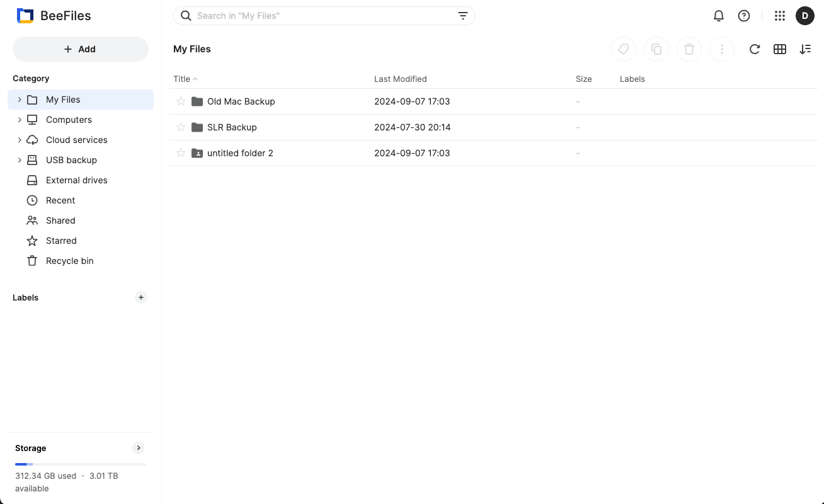
Task: Expand the USB backup tree node
Action: pyautogui.click(x=20, y=160)
